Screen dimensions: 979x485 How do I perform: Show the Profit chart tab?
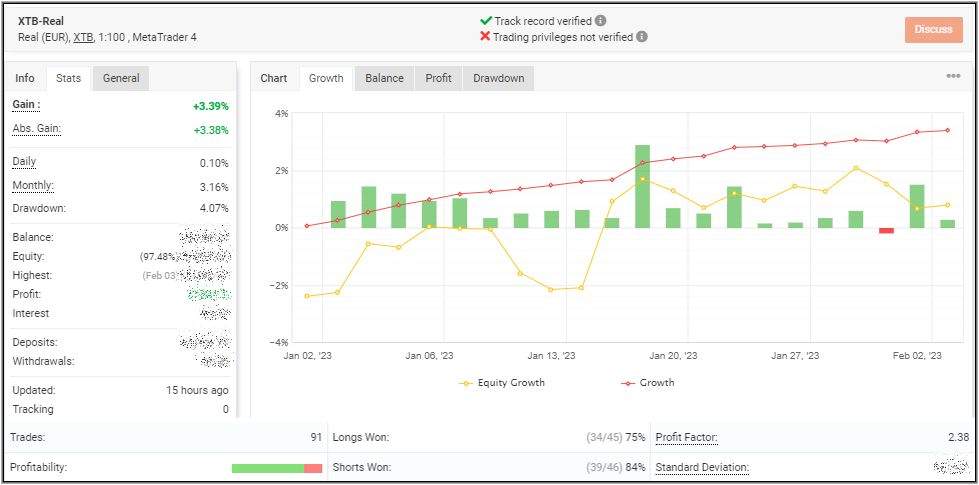(x=438, y=78)
